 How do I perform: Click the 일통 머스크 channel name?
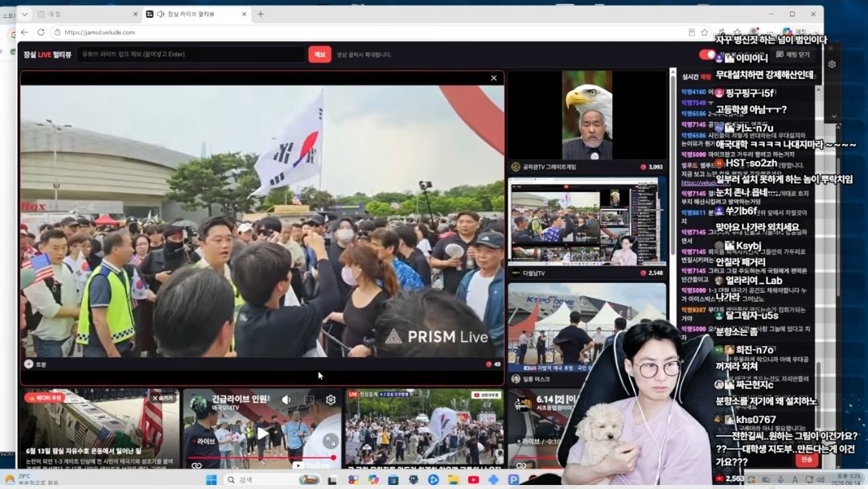[536, 379]
